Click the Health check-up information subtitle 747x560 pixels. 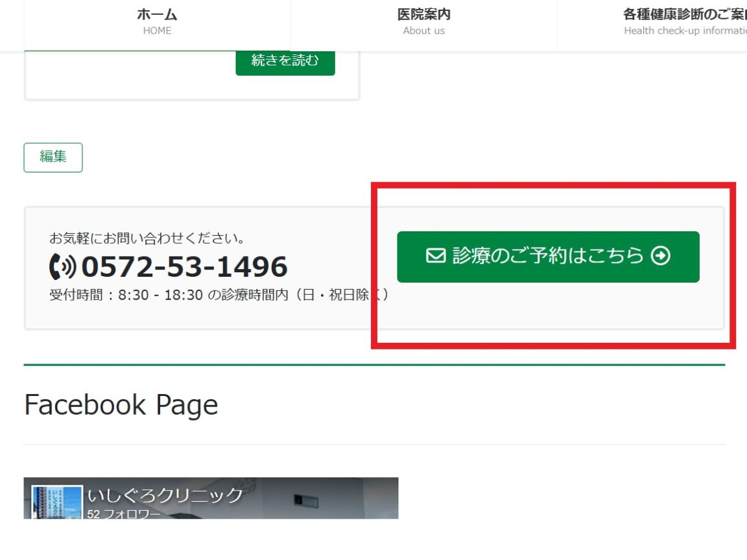pyautogui.click(x=684, y=30)
